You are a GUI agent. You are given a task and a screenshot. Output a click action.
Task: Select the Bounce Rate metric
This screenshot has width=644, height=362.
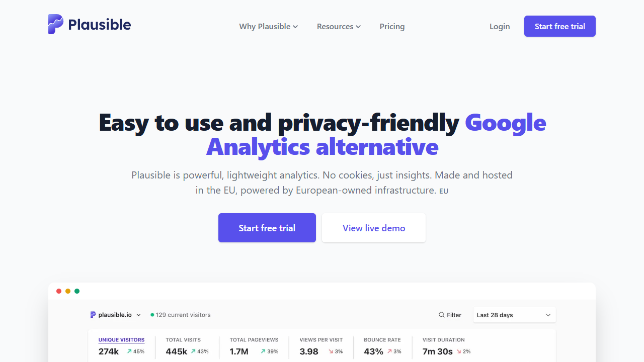382,340
